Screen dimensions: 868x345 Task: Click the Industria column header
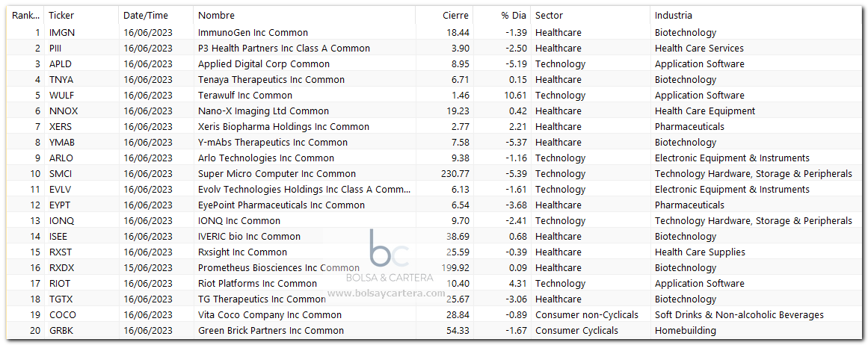point(756,16)
